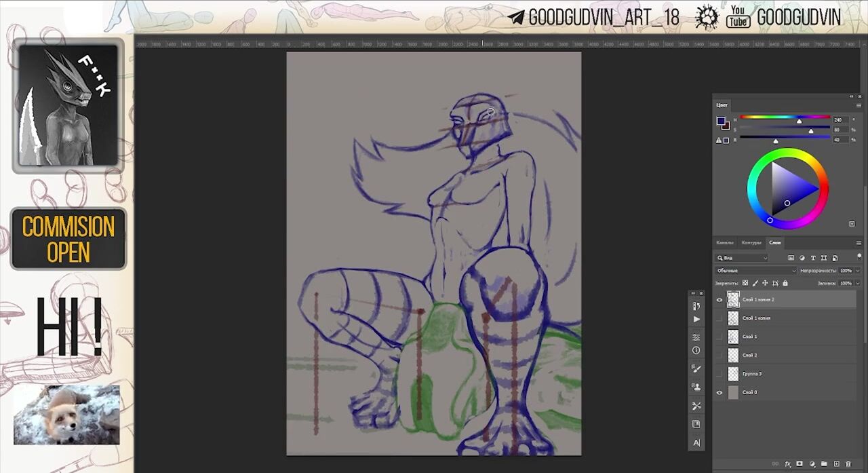Open the Actions panel play icon
Screen dimensions: 868x473
(x=696, y=319)
